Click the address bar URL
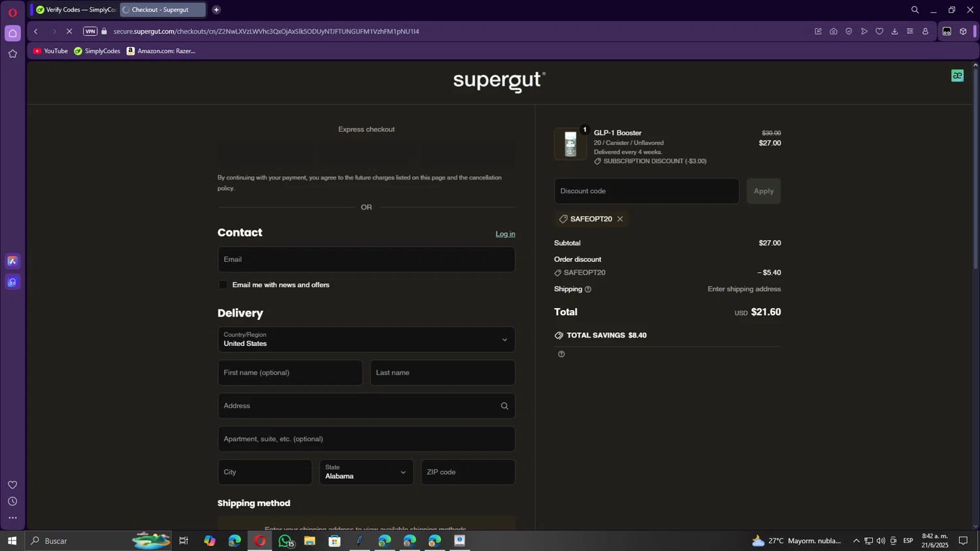Image resolution: width=980 pixels, height=551 pixels. (x=266, y=31)
